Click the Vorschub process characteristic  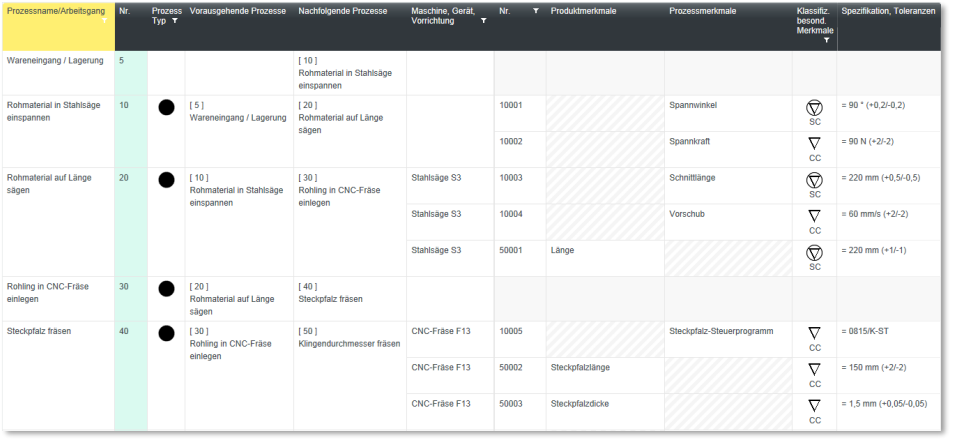(x=687, y=214)
